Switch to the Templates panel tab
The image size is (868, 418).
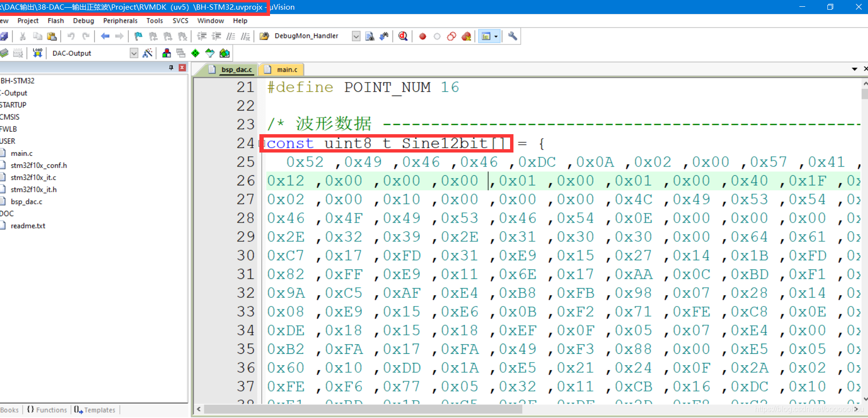tap(95, 410)
